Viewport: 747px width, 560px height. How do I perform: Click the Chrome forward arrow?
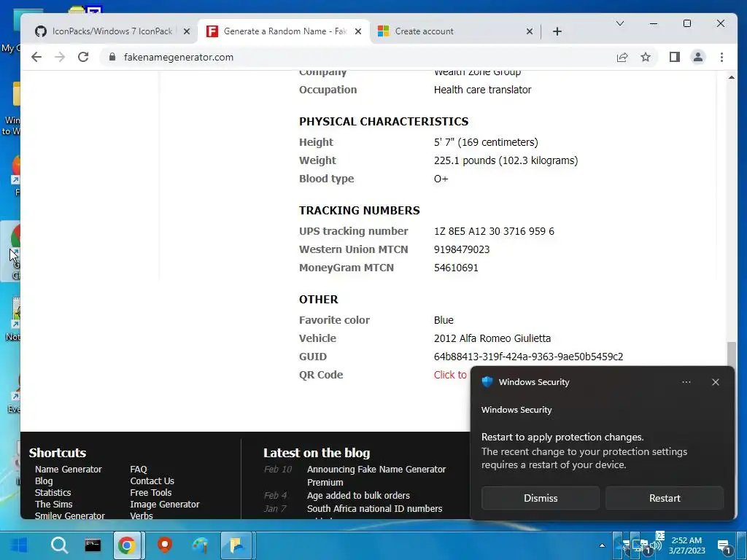(60, 57)
